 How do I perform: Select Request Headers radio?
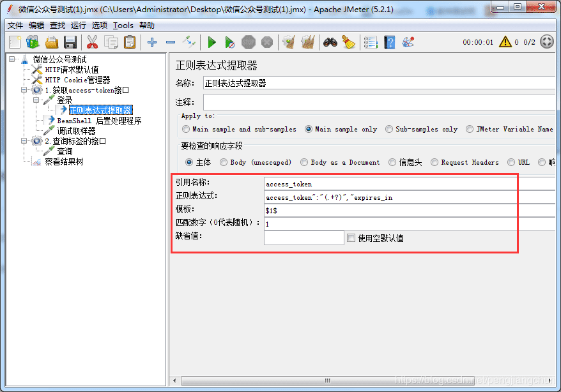point(434,162)
